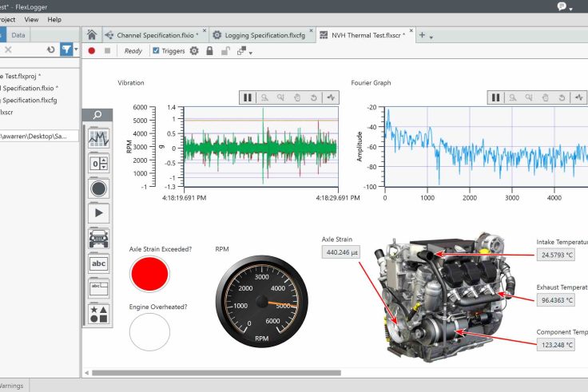Select horizontal zoom tool on Fourier Graph
This screenshot has width=588, height=392.
pos(529,97)
